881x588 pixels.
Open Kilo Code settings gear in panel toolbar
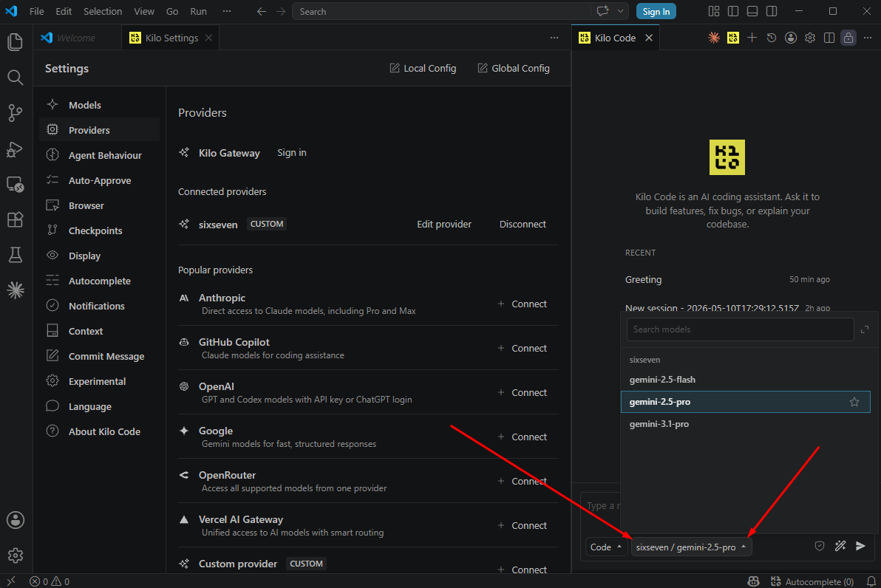809,38
